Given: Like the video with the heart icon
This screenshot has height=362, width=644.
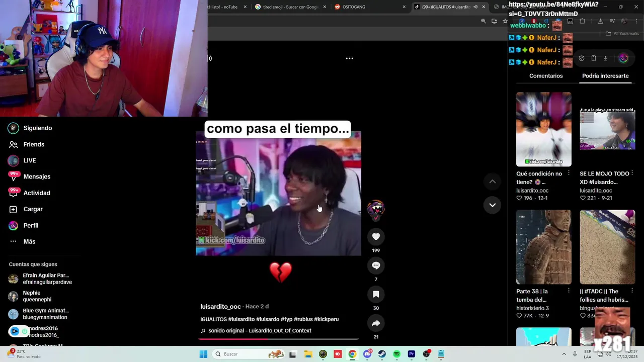Looking at the screenshot, I should pos(376,236).
